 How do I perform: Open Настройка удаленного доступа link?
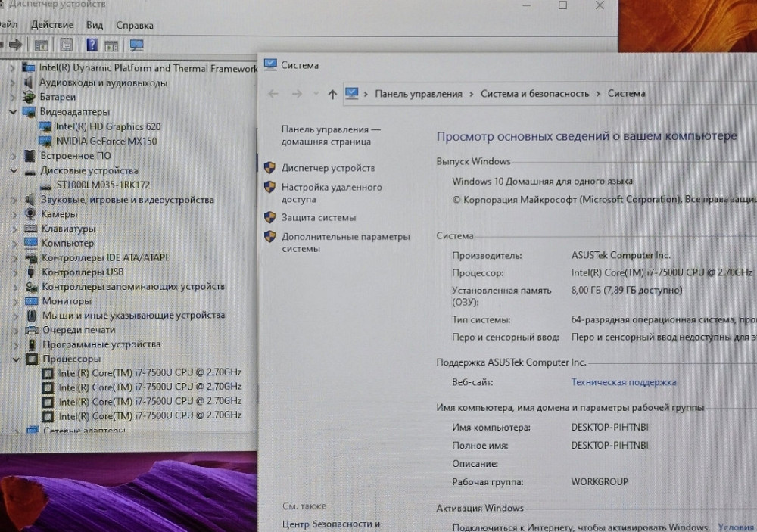pyautogui.click(x=332, y=193)
